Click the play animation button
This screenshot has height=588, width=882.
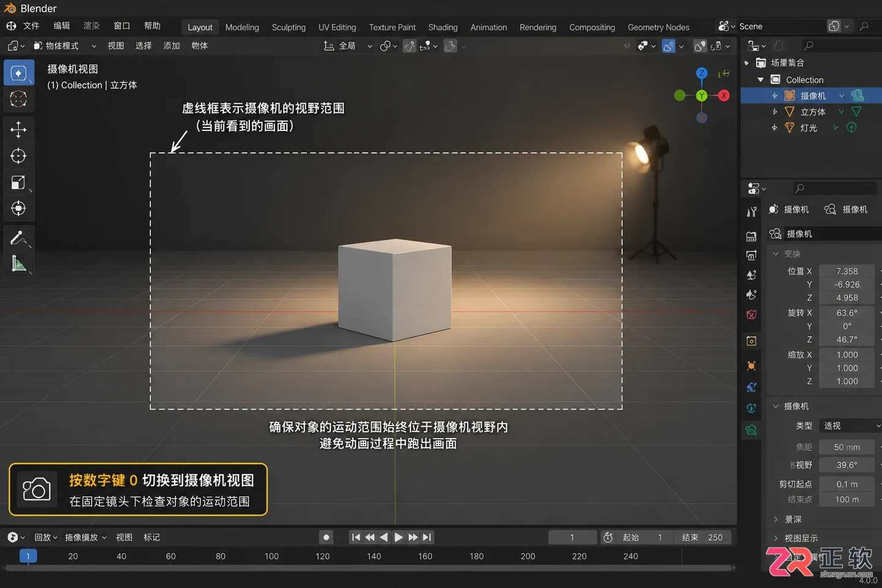[x=399, y=537]
